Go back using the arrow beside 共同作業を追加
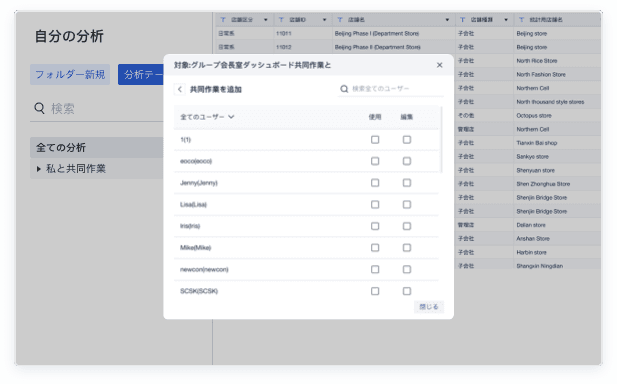Screen dimensions: 617x384 point(180,89)
